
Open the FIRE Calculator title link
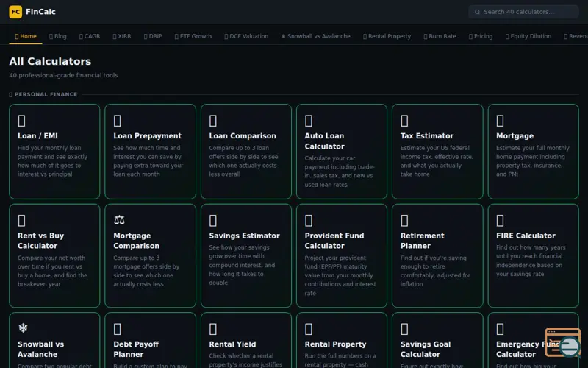pyautogui.click(x=526, y=236)
